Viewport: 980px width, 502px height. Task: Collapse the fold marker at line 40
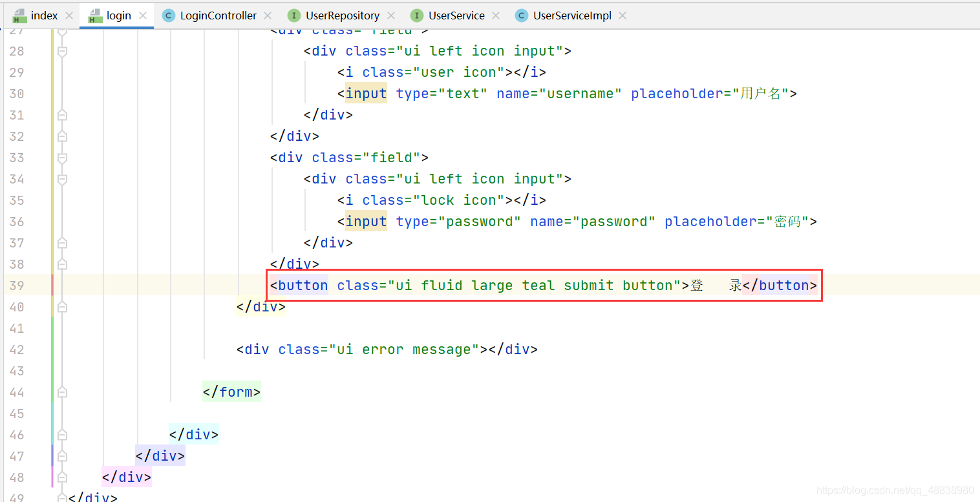tap(62, 307)
